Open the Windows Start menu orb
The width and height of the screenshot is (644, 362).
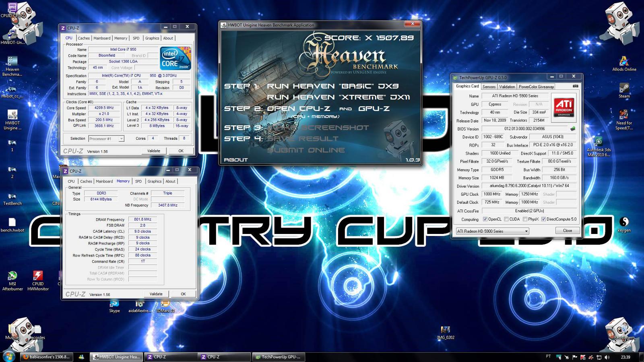click(8, 356)
